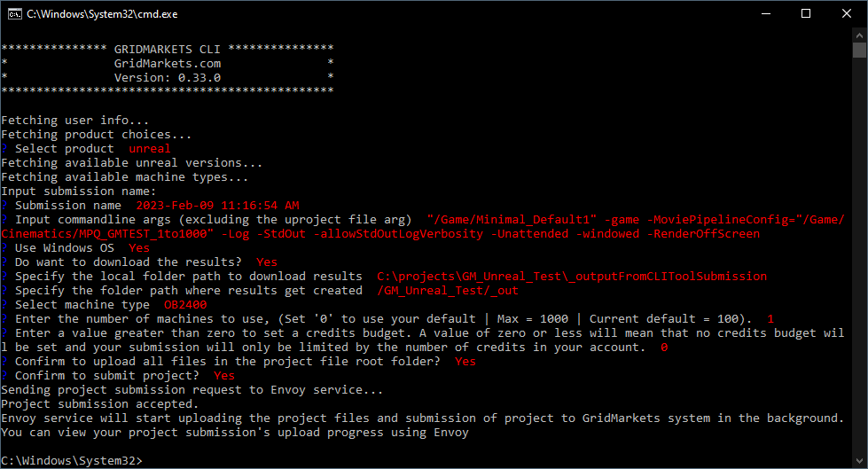Maximize the cmd.exe window
This screenshot has width=868, height=469.
(x=806, y=14)
